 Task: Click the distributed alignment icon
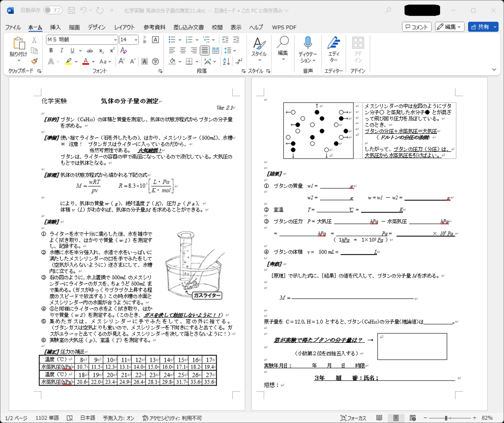coord(216,50)
